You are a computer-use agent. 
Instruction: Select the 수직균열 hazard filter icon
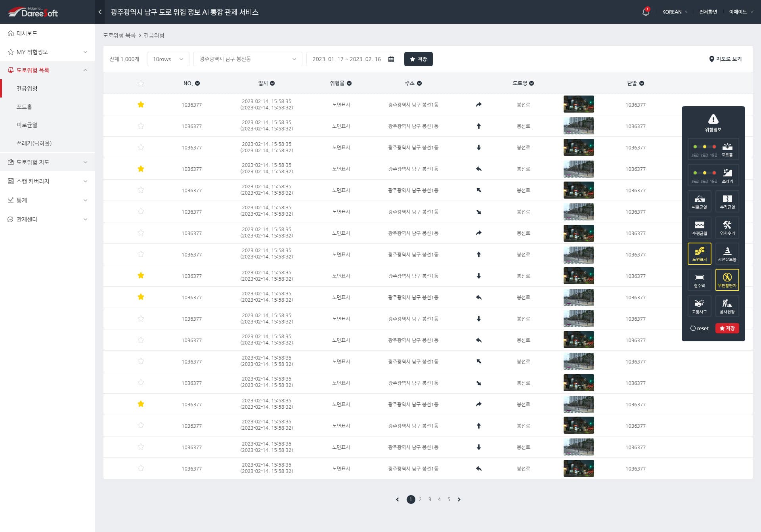[727, 201]
